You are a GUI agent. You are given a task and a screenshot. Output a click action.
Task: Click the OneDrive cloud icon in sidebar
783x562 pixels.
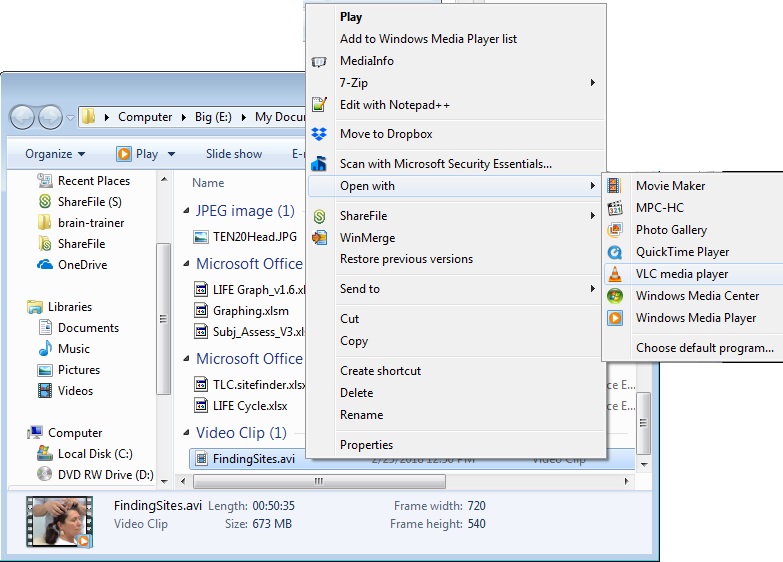tap(45, 264)
